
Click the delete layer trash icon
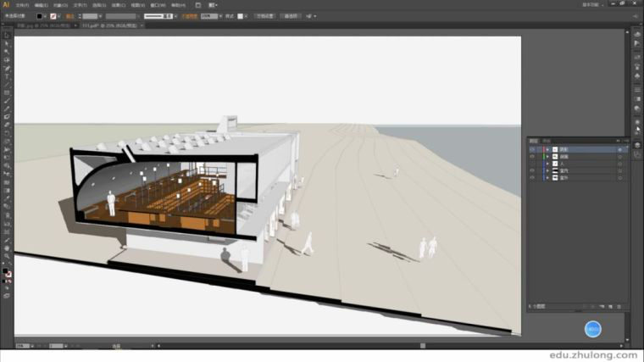[x=621, y=305]
